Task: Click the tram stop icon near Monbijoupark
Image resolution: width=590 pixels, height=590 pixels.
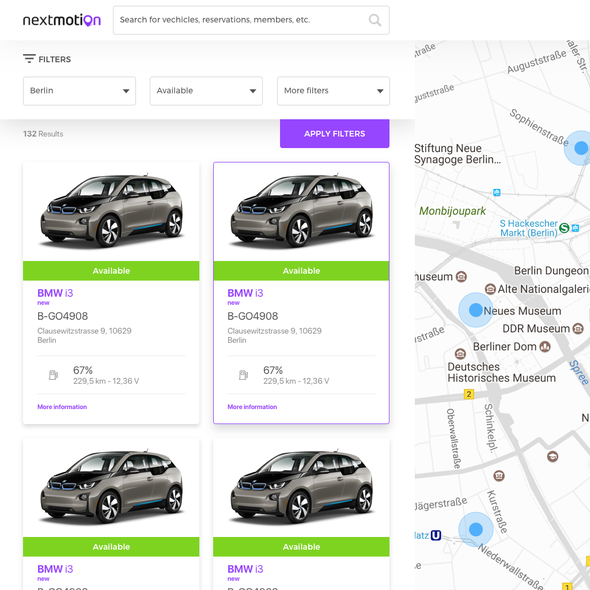Action: click(x=497, y=193)
